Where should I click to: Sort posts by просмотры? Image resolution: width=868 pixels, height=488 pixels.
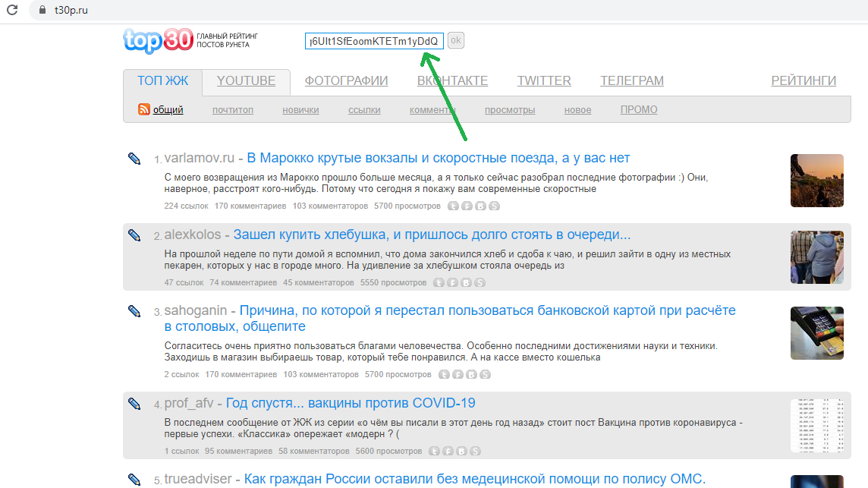[x=510, y=110]
